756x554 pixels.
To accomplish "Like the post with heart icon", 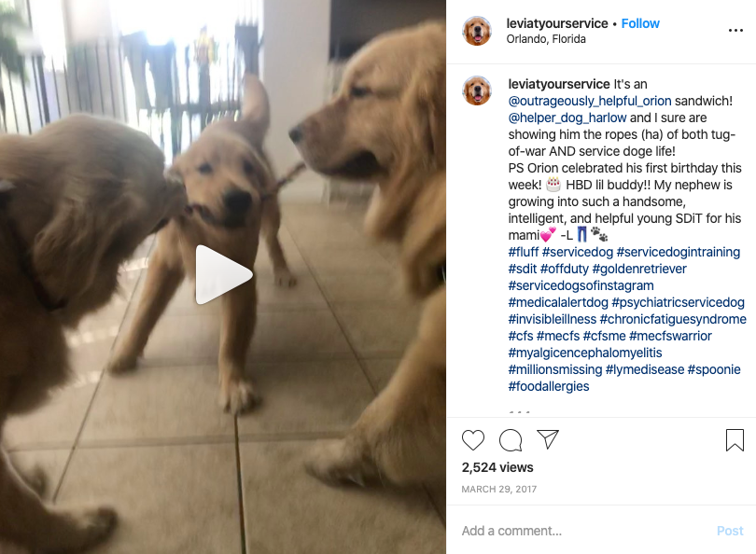I will [x=473, y=440].
